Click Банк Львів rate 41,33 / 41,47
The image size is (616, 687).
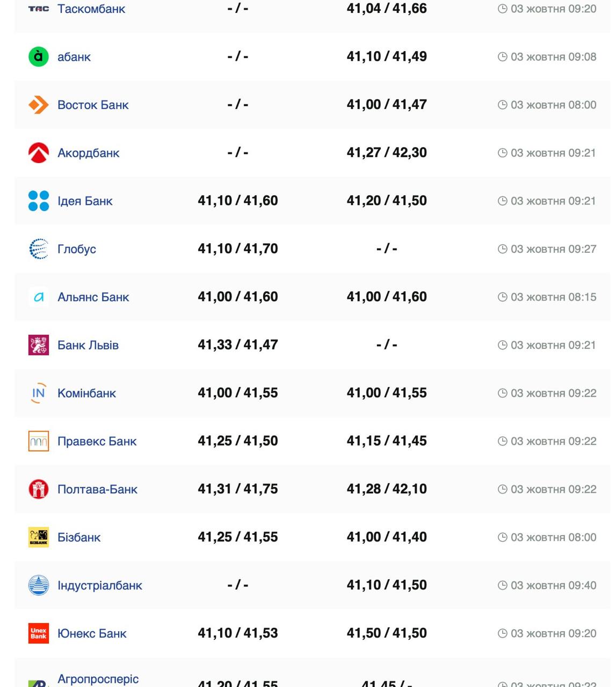[x=237, y=345]
